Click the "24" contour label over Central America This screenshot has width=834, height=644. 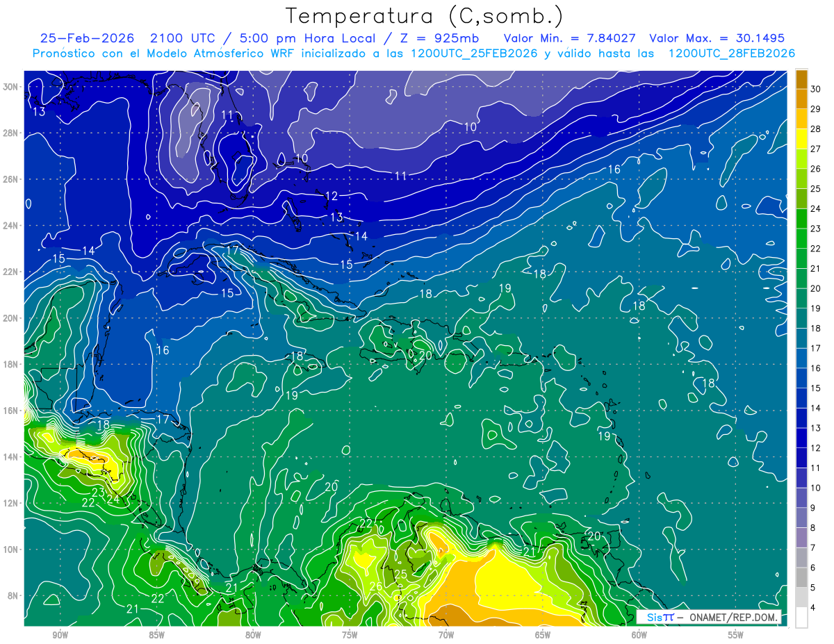tap(113, 498)
